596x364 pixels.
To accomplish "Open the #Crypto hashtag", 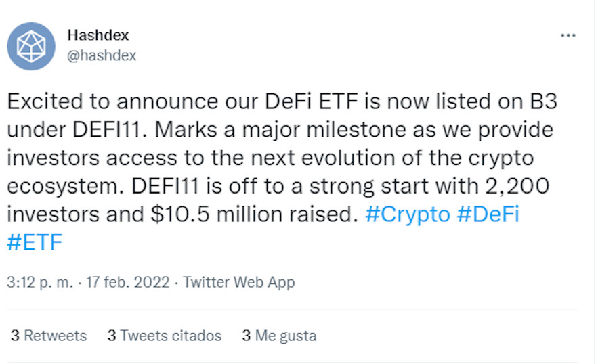I will click(408, 214).
